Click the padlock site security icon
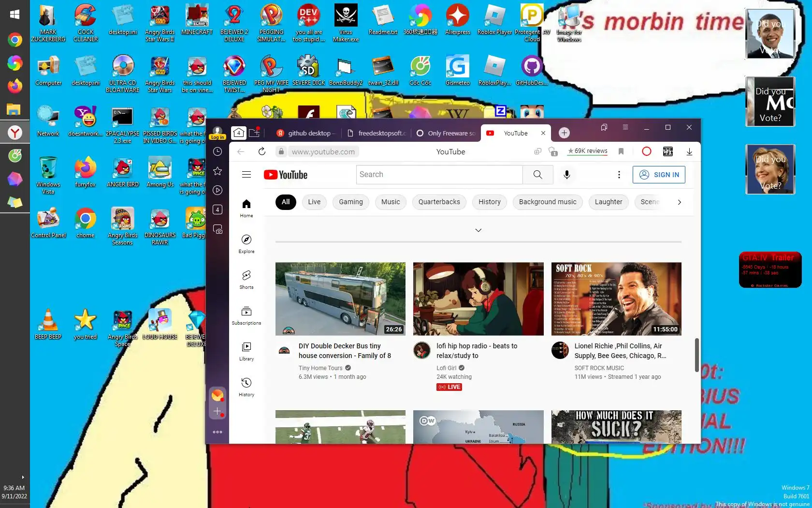 pos(281,151)
